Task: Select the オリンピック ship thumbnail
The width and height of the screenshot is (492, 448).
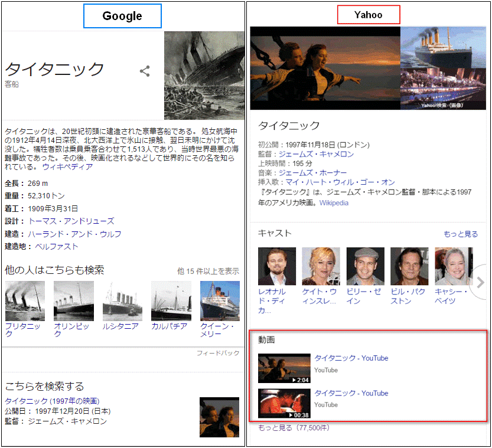Action: point(74,301)
